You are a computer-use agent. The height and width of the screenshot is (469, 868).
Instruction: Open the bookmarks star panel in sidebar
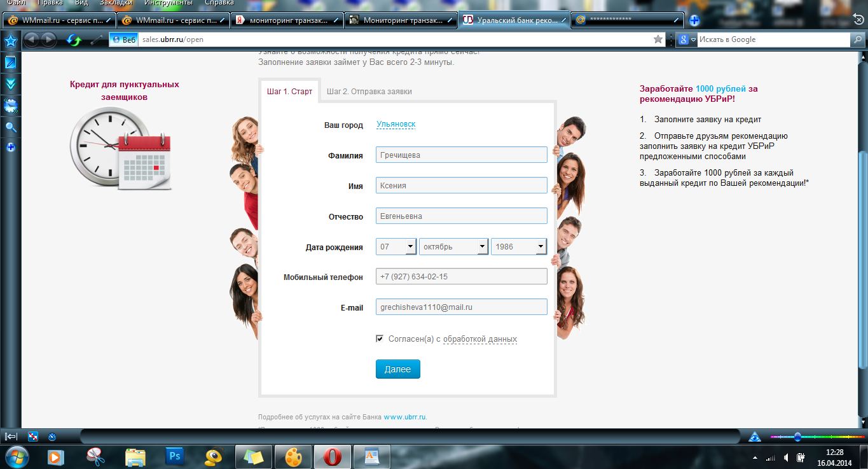coord(10,41)
